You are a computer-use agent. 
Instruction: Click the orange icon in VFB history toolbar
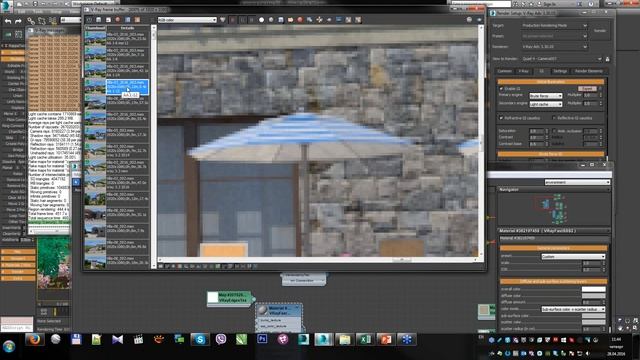click(137, 20)
